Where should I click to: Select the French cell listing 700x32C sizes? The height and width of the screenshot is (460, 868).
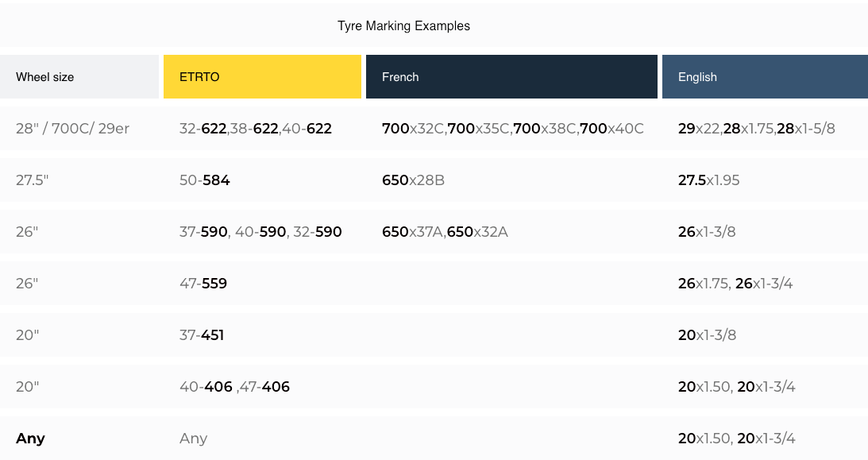coord(512,129)
